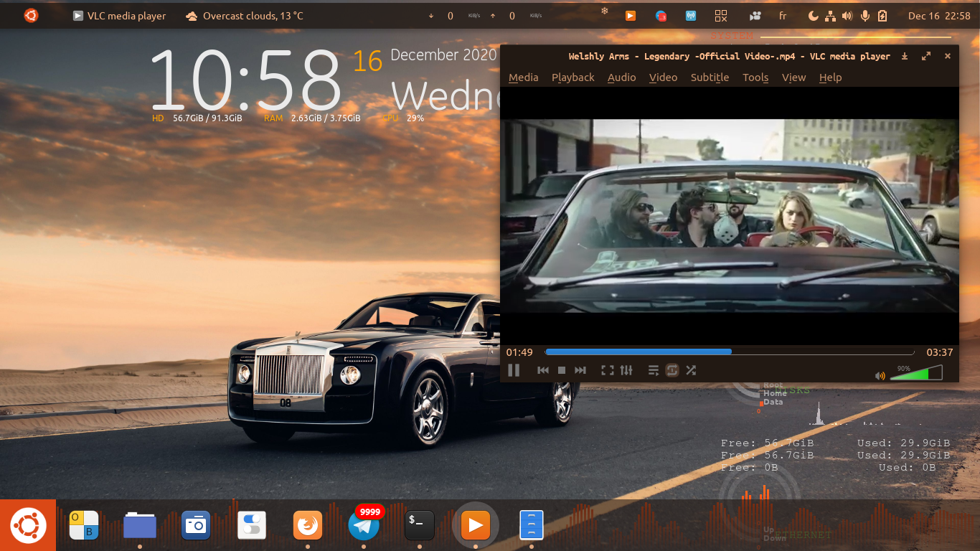Open calendar from Dec 16 22:58 clock
This screenshot has height=551, width=980.
pos(939,16)
